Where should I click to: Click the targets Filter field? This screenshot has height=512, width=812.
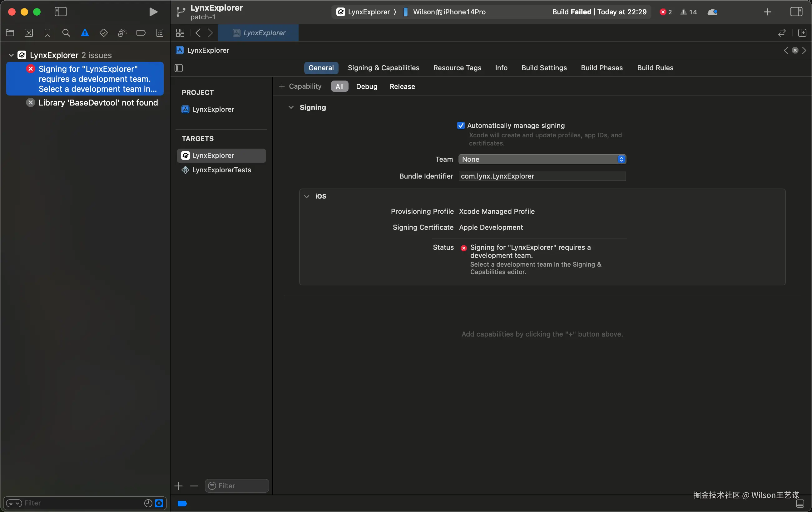coord(237,486)
